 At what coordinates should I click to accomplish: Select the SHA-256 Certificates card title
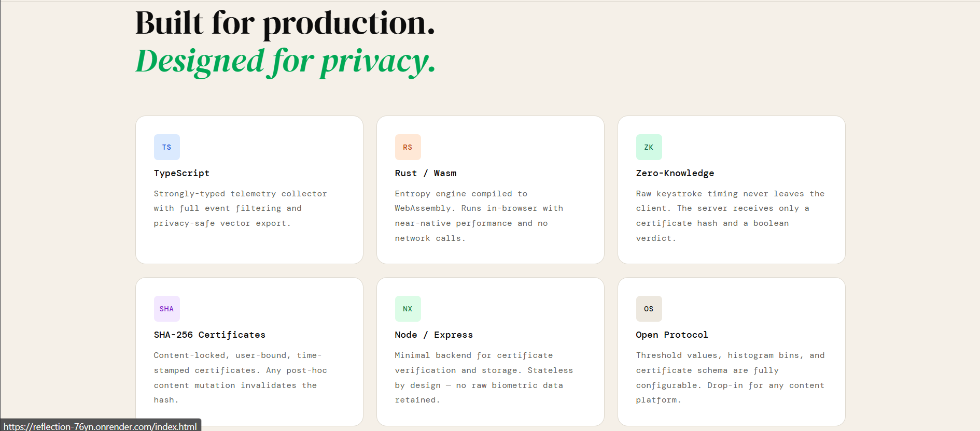point(209,335)
